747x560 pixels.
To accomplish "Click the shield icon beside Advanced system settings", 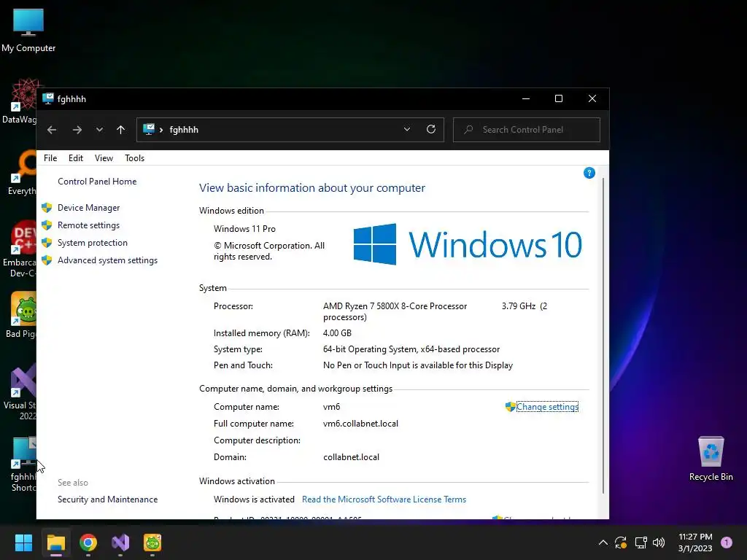I will click(47, 260).
